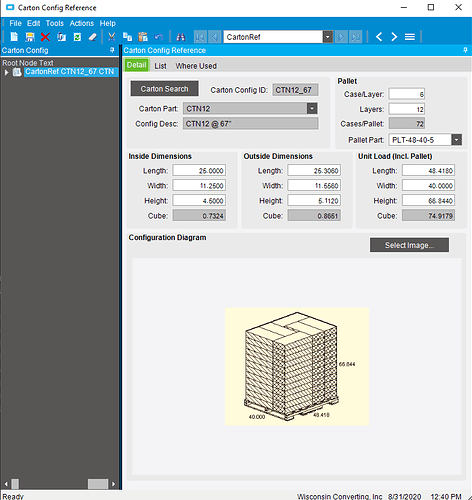Click the New document toolbar icon

pyautogui.click(x=14, y=37)
